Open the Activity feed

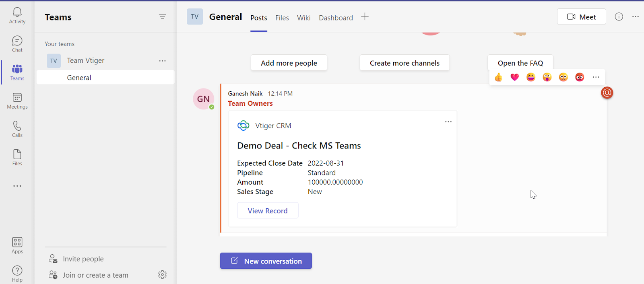pyautogui.click(x=17, y=16)
